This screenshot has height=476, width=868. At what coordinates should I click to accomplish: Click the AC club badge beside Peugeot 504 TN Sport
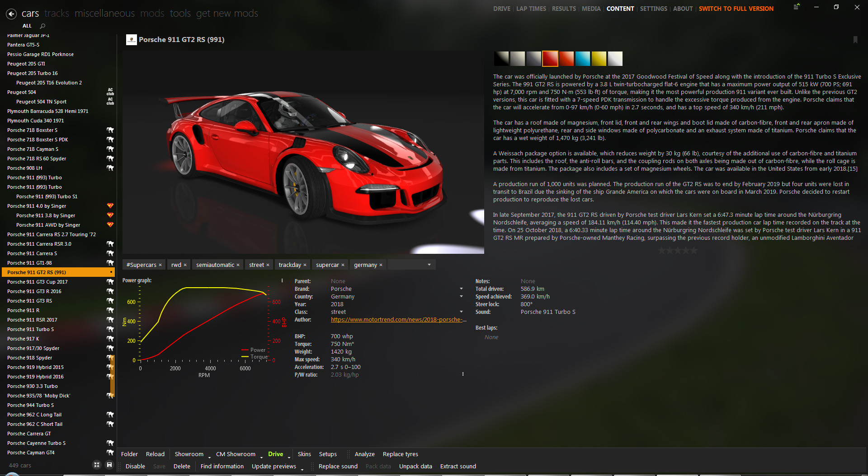pos(110,102)
